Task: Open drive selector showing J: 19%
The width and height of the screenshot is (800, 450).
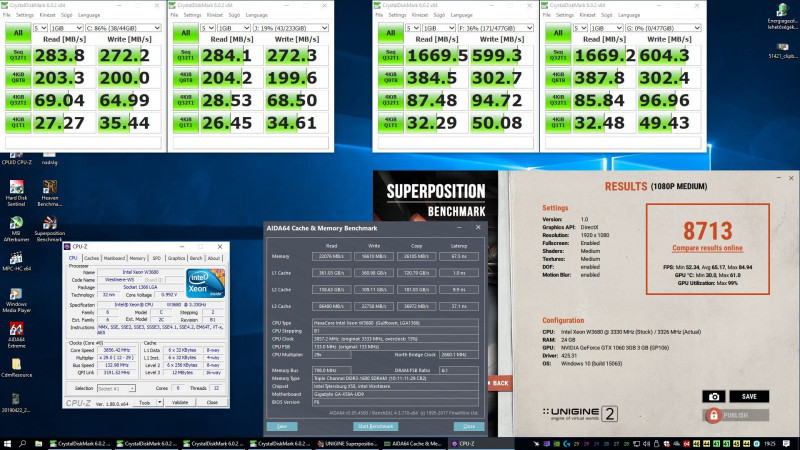Action: 291,28
